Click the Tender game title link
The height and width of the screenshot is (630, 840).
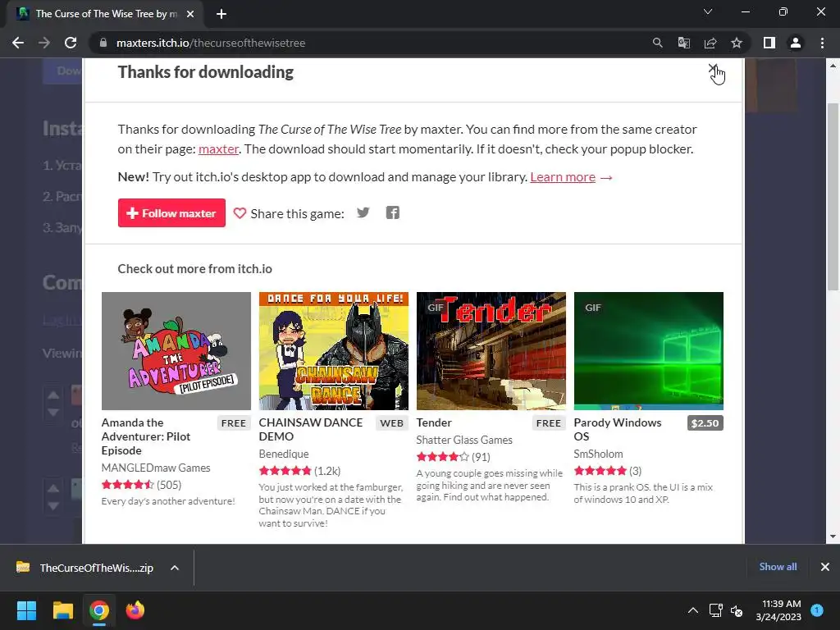[x=434, y=422]
